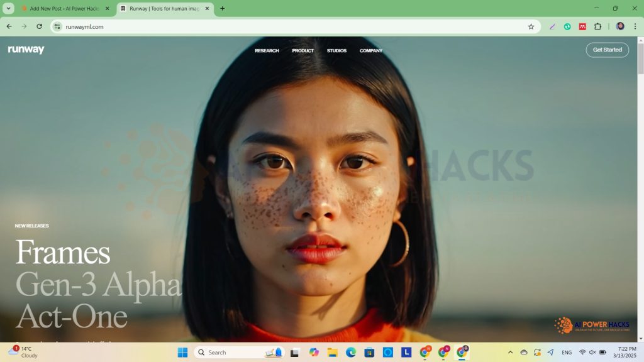The height and width of the screenshot is (362, 644).
Task: Bookmark this page with the star icon
Action: 531,26
